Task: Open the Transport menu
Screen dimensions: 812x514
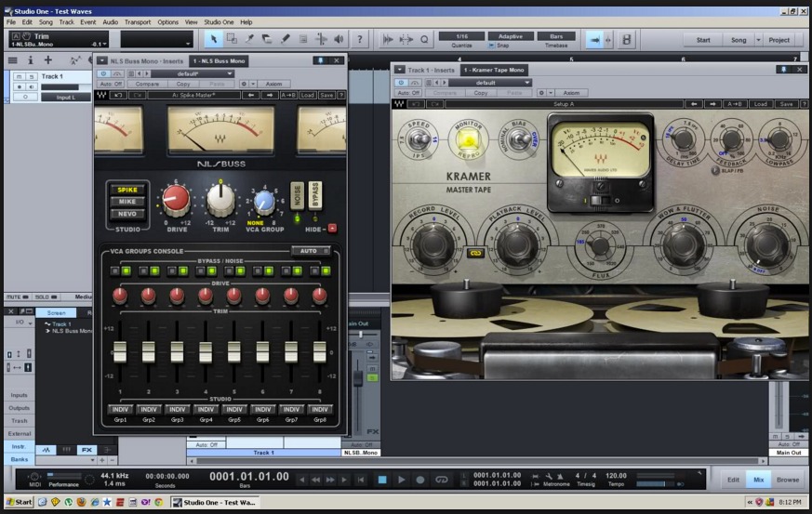Action: pyautogui.click(x=138, y=22)
